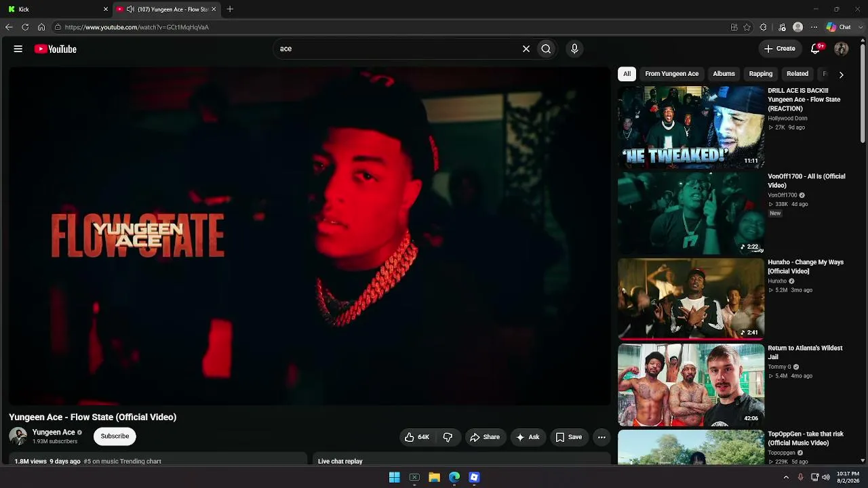Open browser profile avatar
This screenshot has height=488, width=868.
pyautogui.click(x=798, y=27)
